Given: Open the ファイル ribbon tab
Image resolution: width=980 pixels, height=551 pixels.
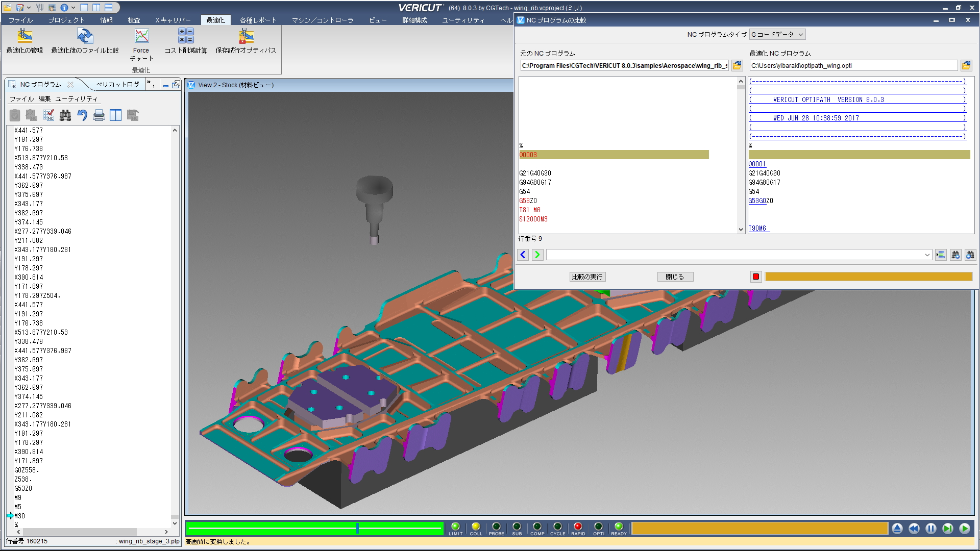Looking at the screenshot, I should [x=20, y=20].
